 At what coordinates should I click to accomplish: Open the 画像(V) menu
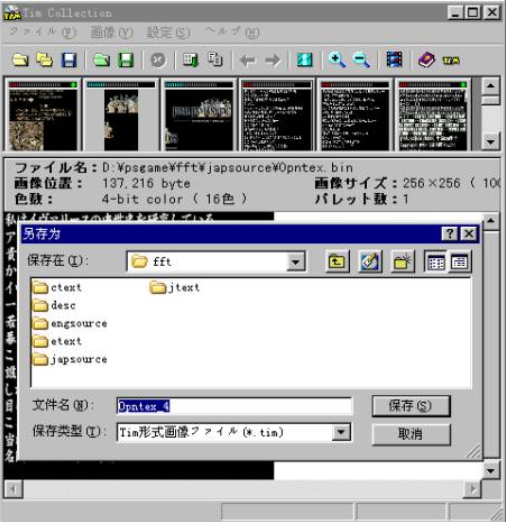112,32
